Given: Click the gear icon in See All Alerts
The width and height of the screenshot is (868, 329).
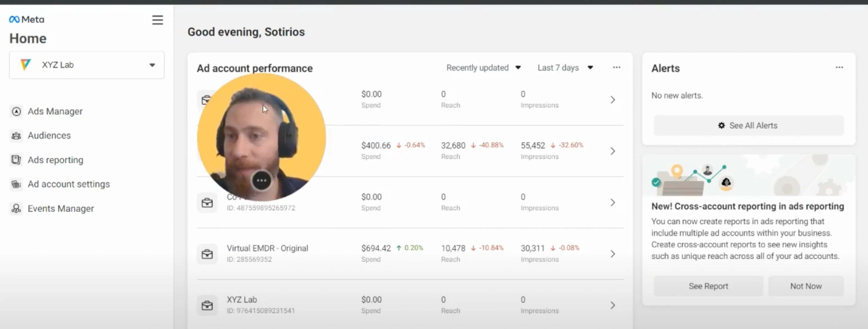Looking at the screenshot, I should click(x=721, y=126).
